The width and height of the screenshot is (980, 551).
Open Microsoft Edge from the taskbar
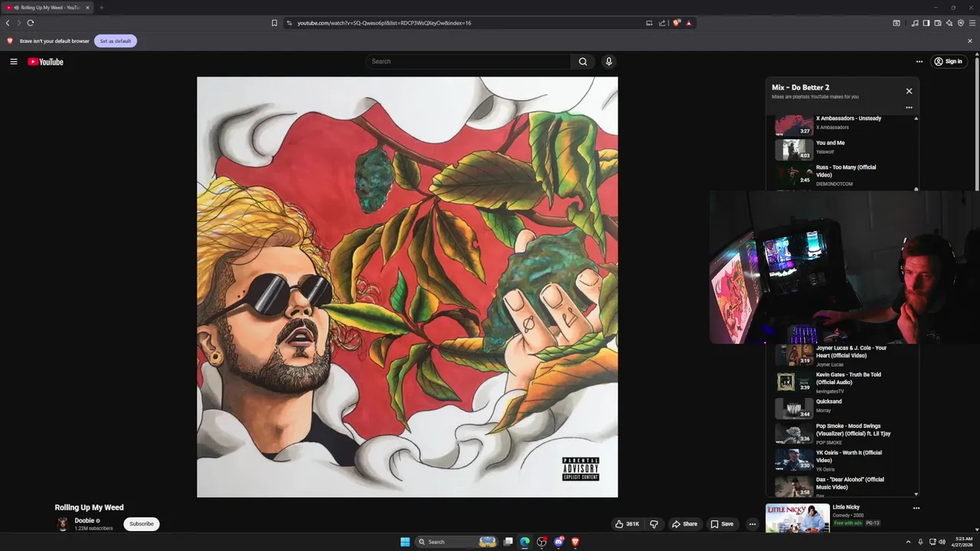tap(524, 542)
